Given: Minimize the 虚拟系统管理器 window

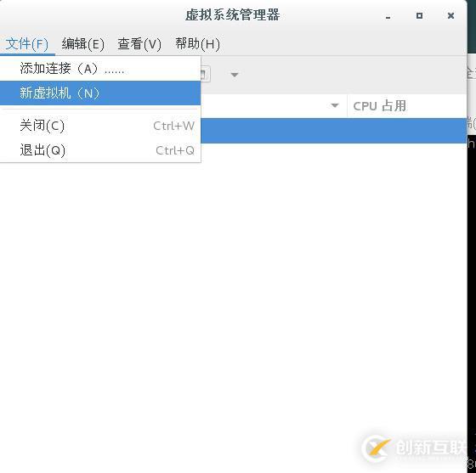Looking at the screenshot, I should point(388,16).
